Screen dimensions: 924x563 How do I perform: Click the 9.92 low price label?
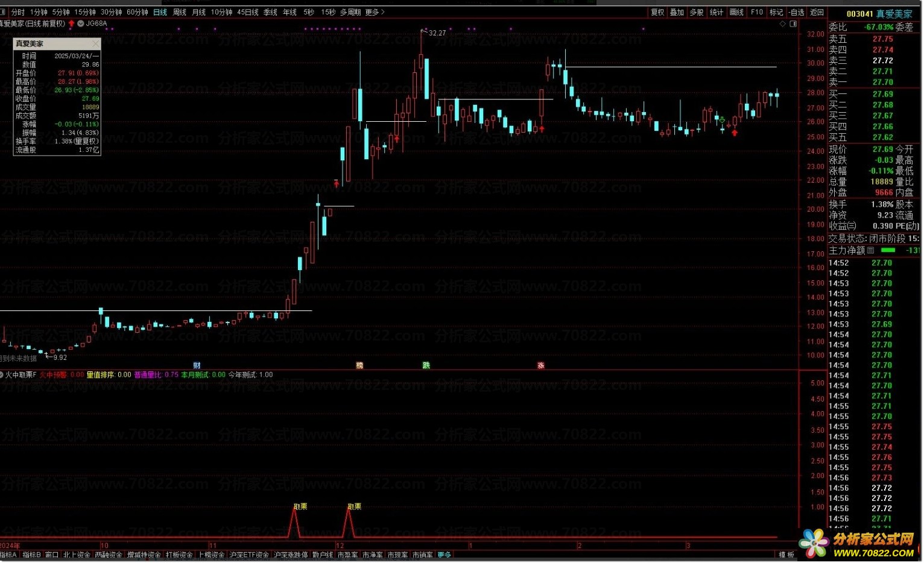60,358
